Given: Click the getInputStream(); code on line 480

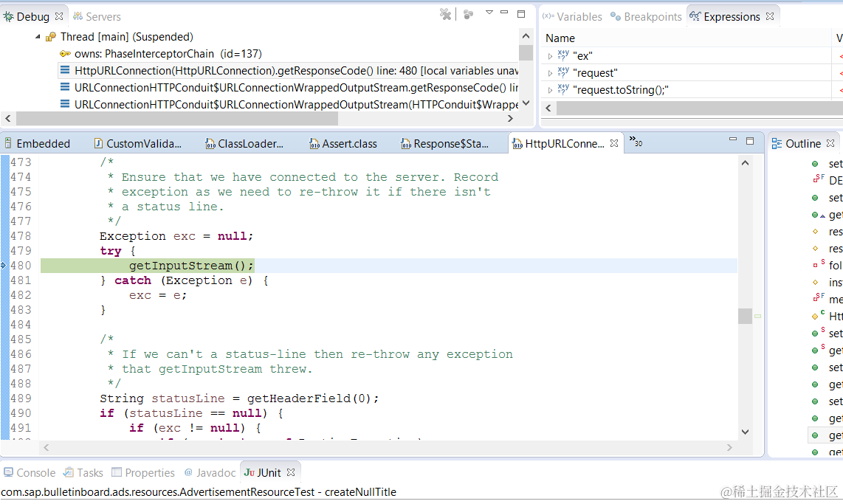Looking at the screenshot, I should (191, 266).
